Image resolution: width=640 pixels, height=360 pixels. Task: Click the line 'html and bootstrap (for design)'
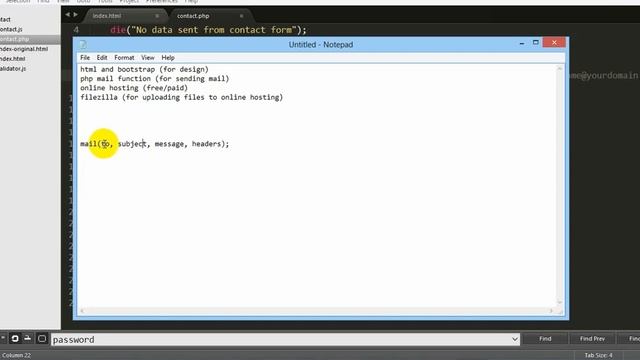[144, 69]
